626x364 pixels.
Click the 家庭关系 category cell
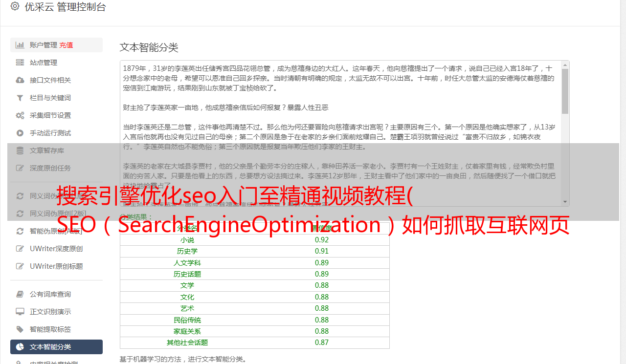tap(187, 331)
